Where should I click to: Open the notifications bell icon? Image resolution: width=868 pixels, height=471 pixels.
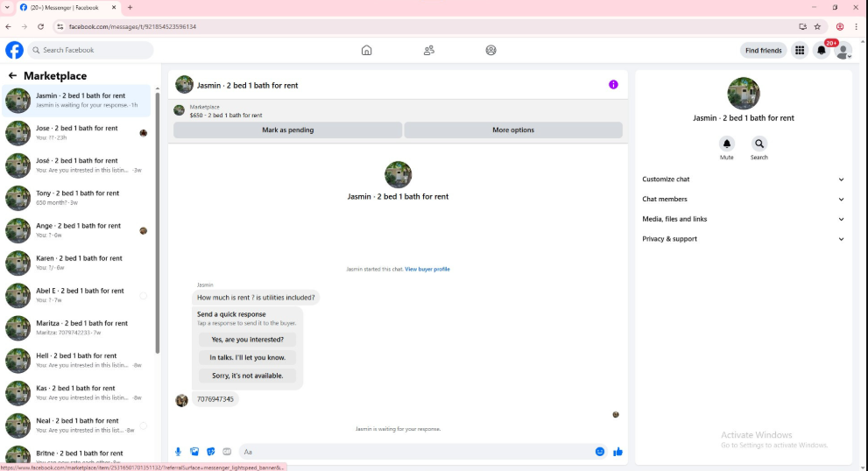coord(822,51)
